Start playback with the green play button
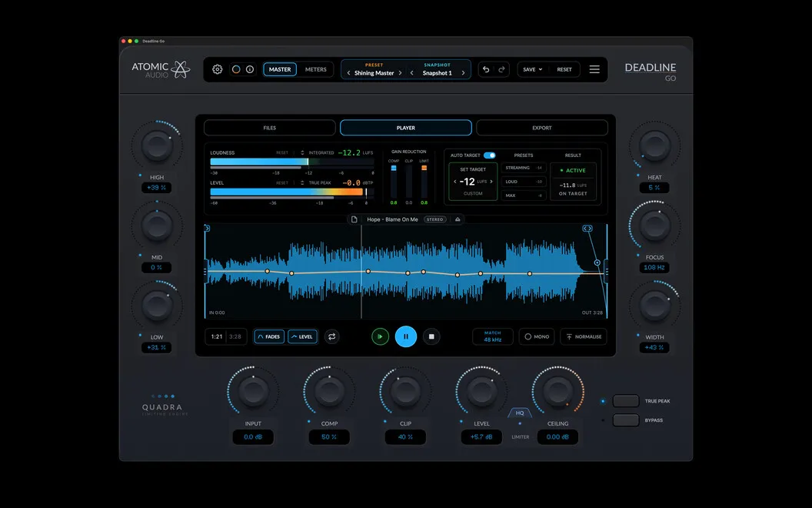 [x=380, y=336]
